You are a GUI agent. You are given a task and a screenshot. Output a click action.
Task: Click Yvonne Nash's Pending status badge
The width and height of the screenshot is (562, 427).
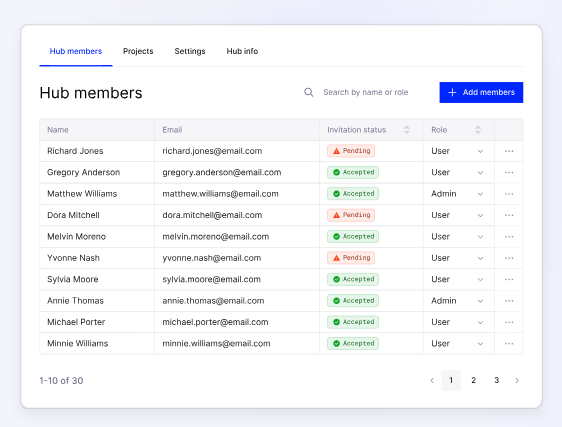(x=351, y=258)
